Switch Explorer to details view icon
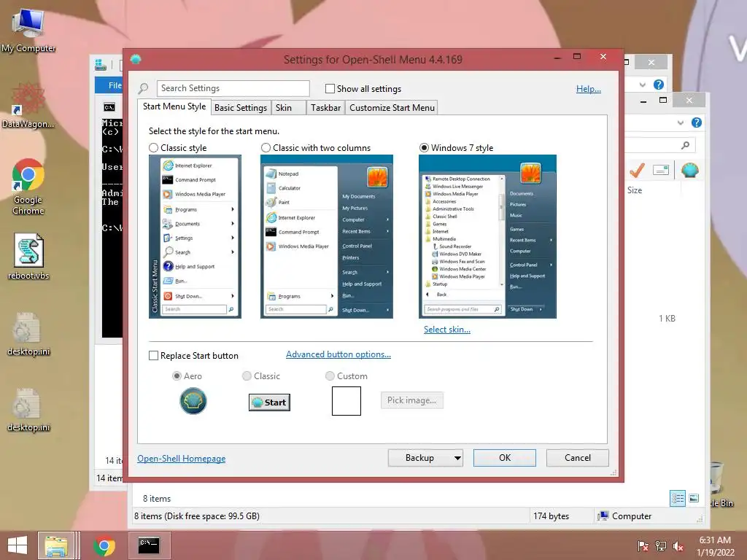747x560 pixels. tap(678, 499)
